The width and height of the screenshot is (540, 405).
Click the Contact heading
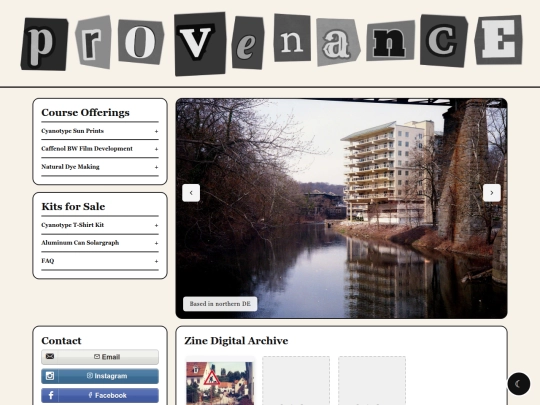pos(61,341)
